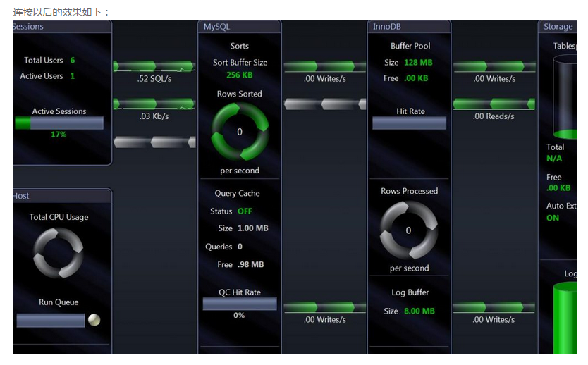The image size is (588, 365).
Task: Click the Storage Total N/A value
Action: (x=554, y=159)
